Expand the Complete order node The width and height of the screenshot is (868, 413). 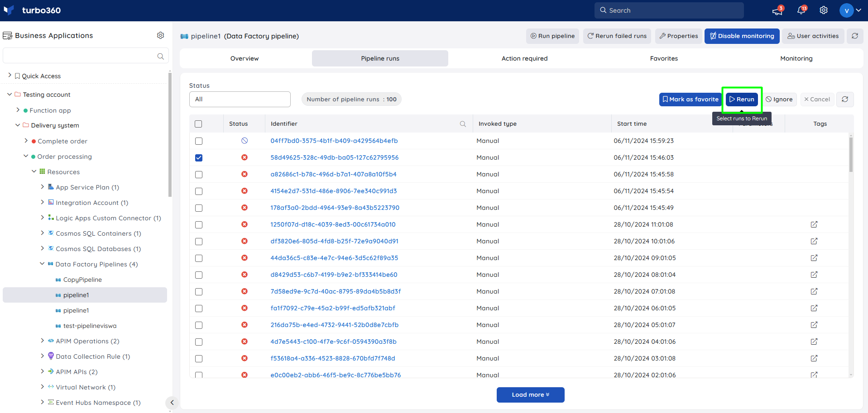tap(26, 141)
